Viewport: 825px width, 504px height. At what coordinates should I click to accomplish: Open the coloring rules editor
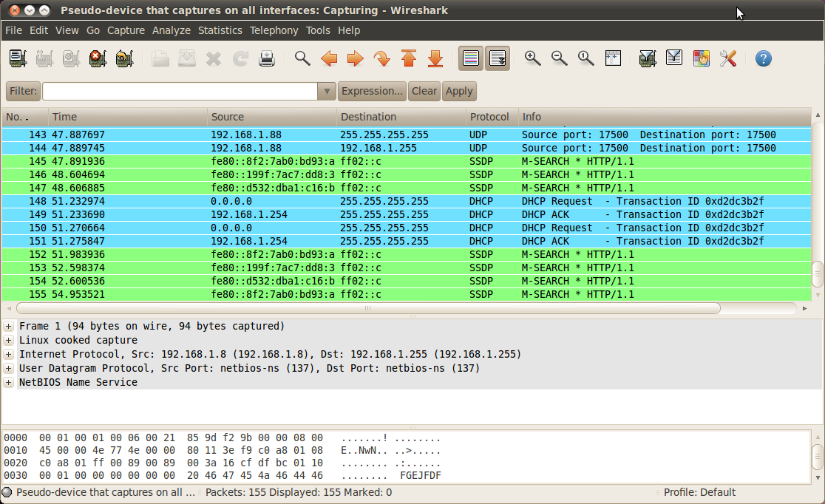pyautogui.click(x=701, y=58)
